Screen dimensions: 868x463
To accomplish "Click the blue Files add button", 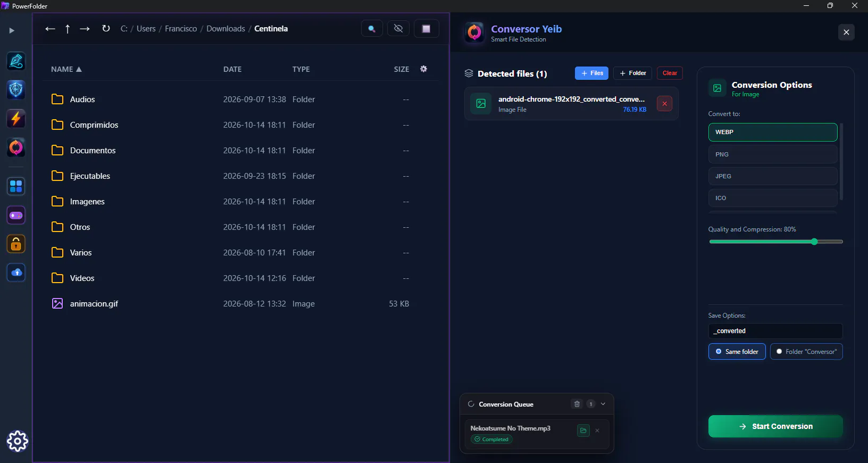I will (x=591, y=73).
